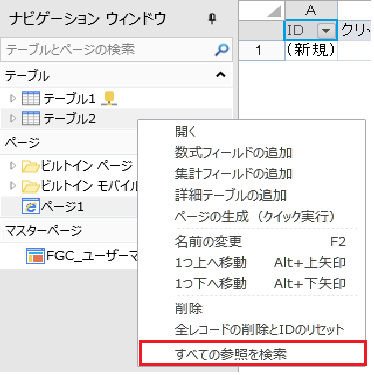This screenshot has width=374, height=375.
Task: Click the column A header
Action: [x=311, y=10]
